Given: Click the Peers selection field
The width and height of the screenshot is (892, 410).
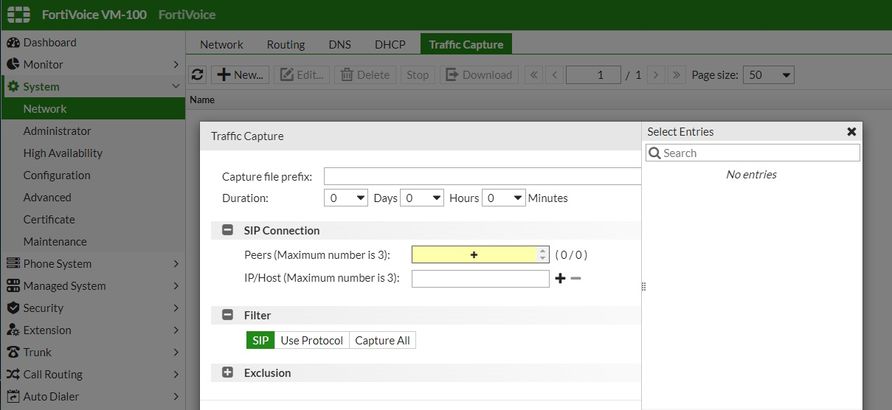Looking at the screenshot, I should (x=480, y=255).
